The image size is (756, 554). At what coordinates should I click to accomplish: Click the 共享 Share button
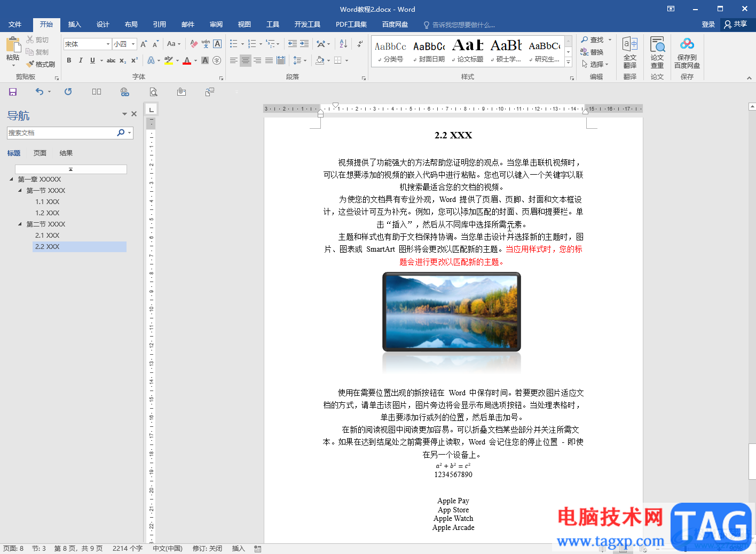pos(736,25)
